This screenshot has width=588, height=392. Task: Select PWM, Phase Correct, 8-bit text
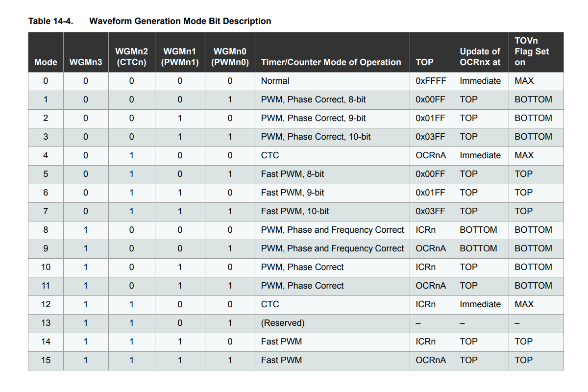coord(313,99)
